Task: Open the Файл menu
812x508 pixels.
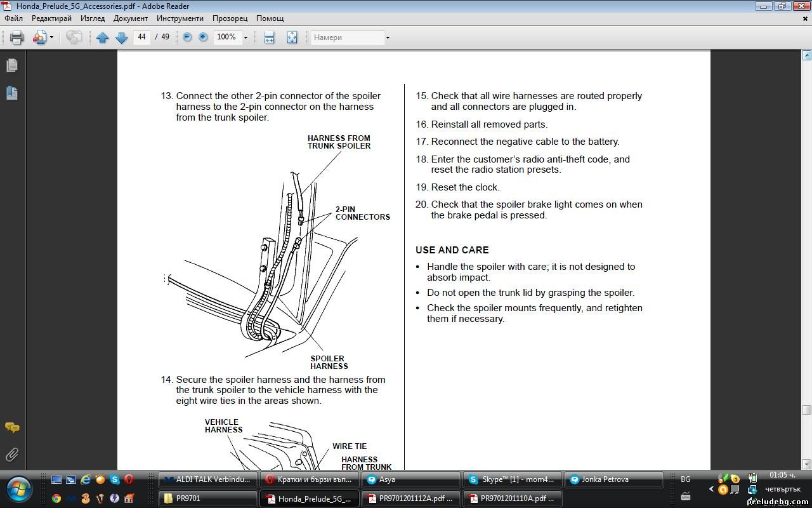Action: click(x=13, y=18)
